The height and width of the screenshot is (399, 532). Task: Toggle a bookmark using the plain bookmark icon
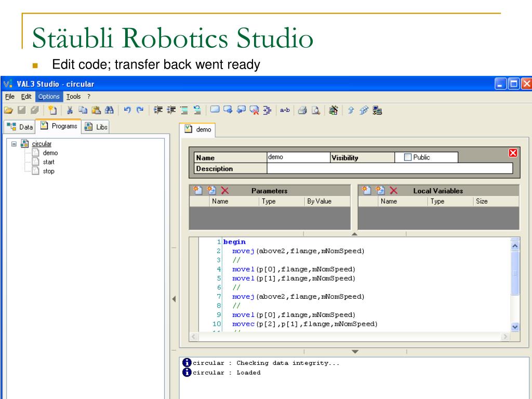tap(215, 110)
